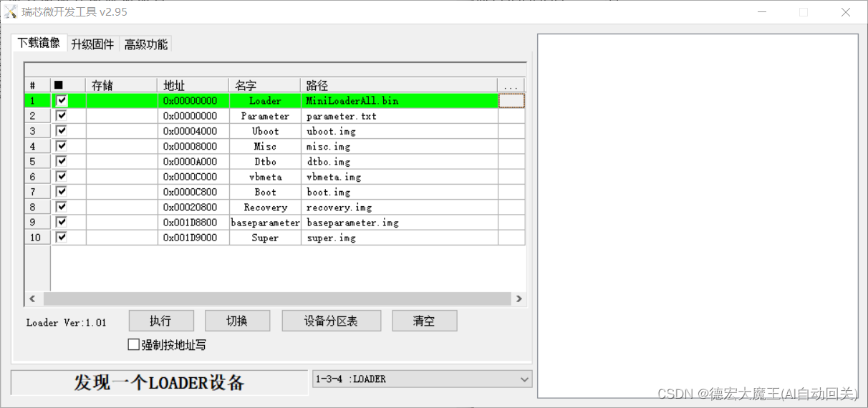Toggle the Boot row checkbox

coord(62,192)
